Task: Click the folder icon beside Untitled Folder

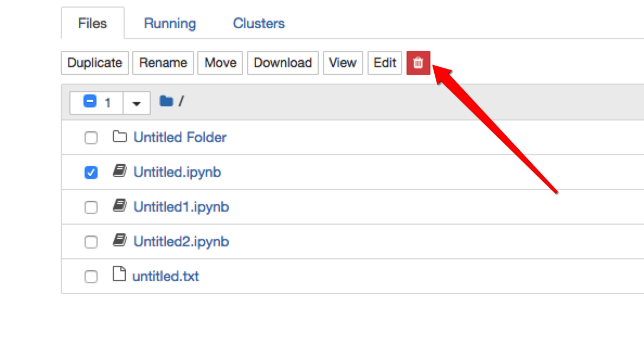Action: click(118, 137)
